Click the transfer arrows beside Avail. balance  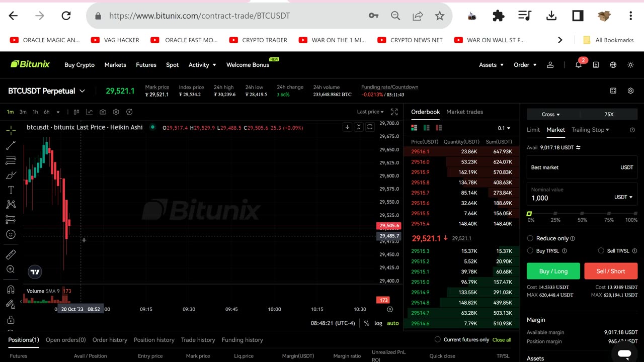click(578, 147)
